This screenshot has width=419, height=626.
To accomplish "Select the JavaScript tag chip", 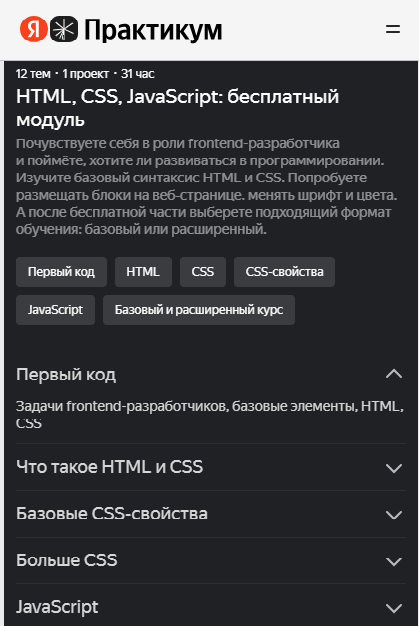I will (x=55, y=310).
